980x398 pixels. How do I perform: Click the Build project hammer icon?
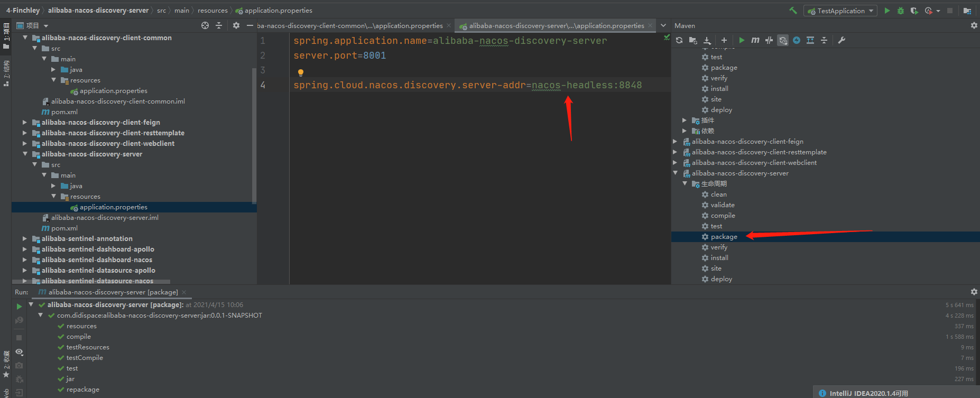point(793,11)
